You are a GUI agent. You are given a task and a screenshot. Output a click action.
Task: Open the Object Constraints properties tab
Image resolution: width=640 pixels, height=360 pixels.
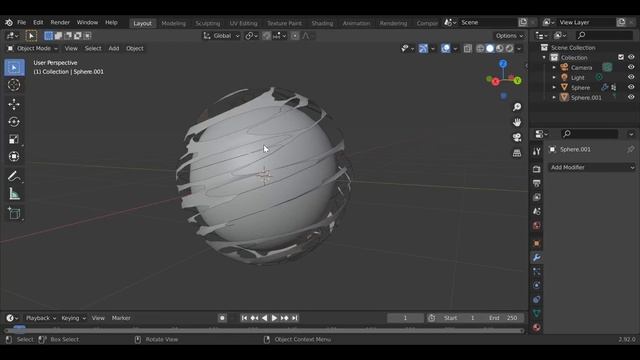coord(537,300)
